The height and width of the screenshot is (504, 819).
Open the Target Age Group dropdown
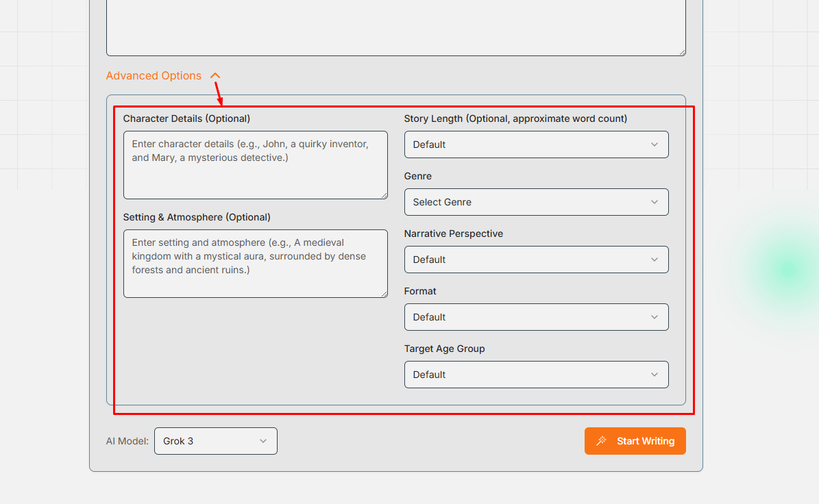(x=536, y=375)
